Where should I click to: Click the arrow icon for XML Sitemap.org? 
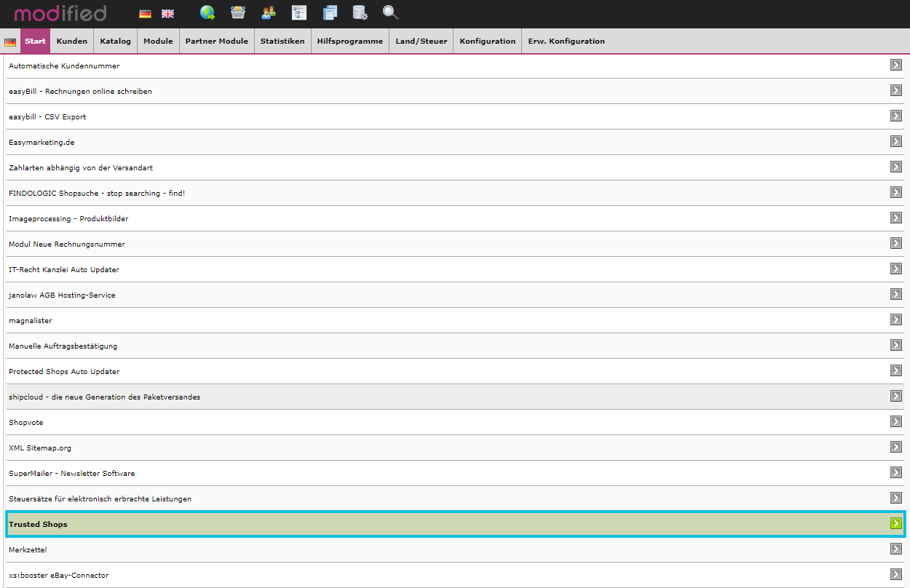coord(896,447)
